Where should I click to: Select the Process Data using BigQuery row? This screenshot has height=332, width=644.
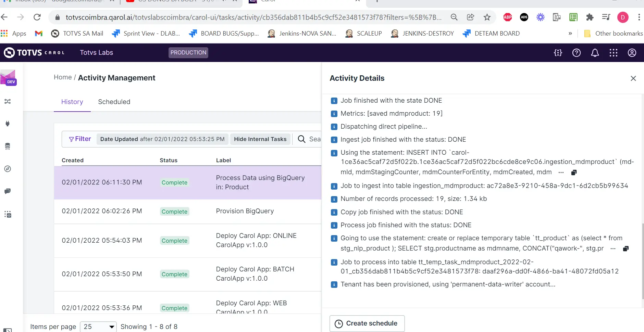point(188,182)
